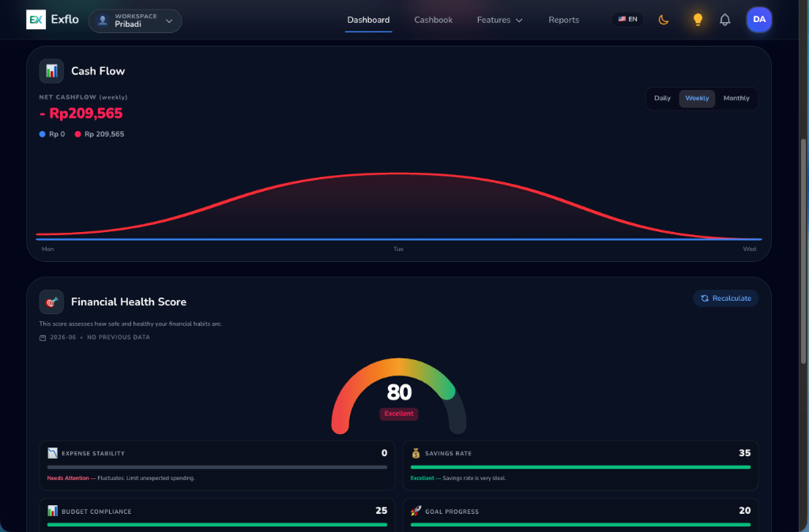
Task: Click the workspace person icon
Action: point(103,21)
